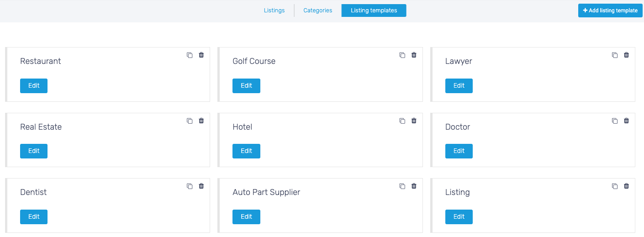Delete the Listing template card
This screenshot has width=644, height=237.
(x=626, y=186)
